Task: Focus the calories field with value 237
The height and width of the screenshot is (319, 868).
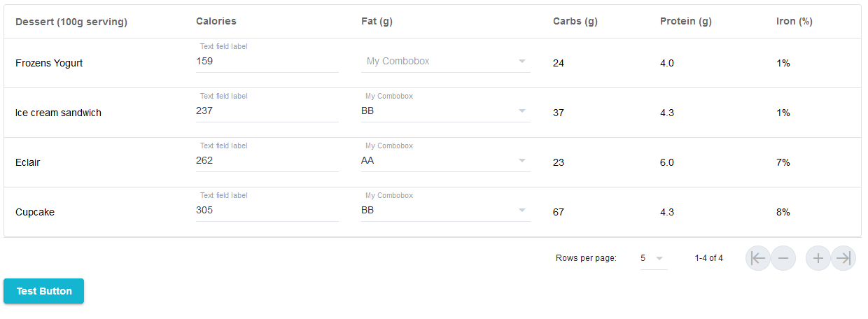Action: [x=267, y=111]
